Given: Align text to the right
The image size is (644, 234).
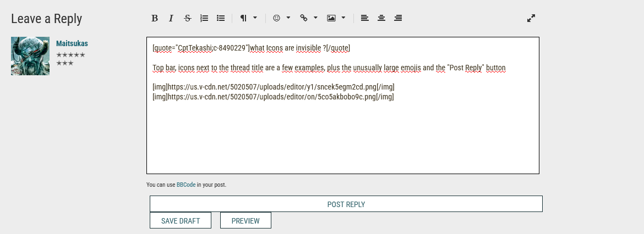Looking at the screenshot, I should [397, 18].
